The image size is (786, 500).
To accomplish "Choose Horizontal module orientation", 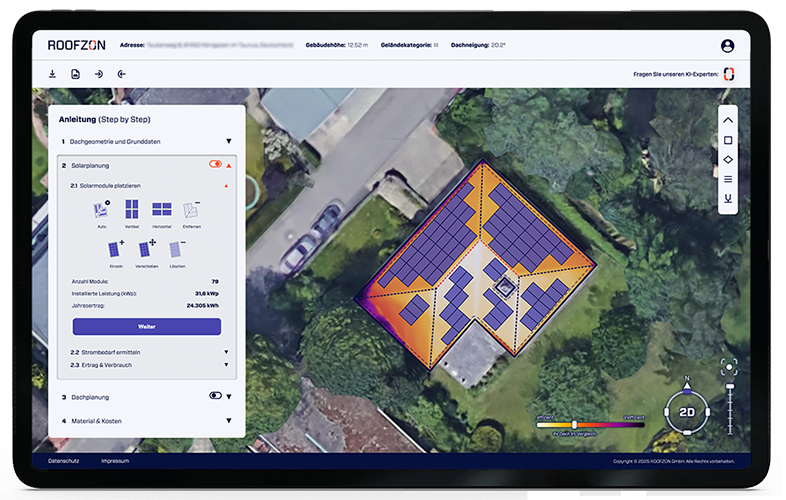I will pyautogui.click(x=162, y=210).
